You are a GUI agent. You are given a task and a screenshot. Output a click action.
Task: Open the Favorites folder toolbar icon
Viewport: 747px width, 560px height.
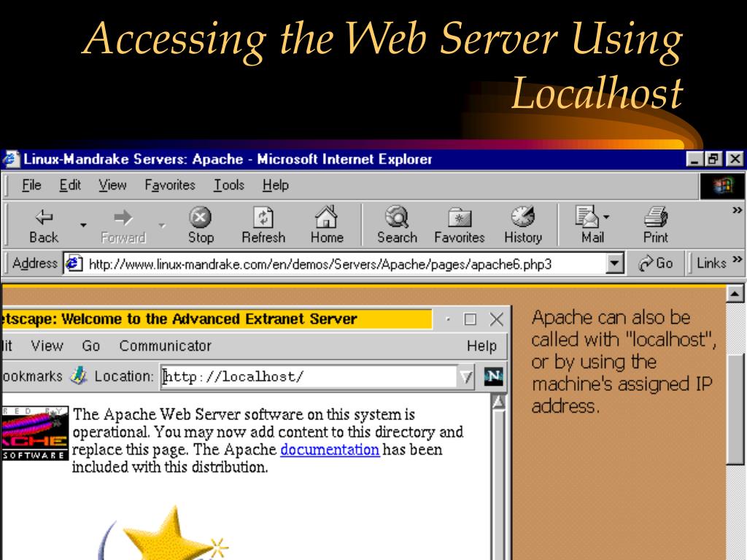pos(460,217)
